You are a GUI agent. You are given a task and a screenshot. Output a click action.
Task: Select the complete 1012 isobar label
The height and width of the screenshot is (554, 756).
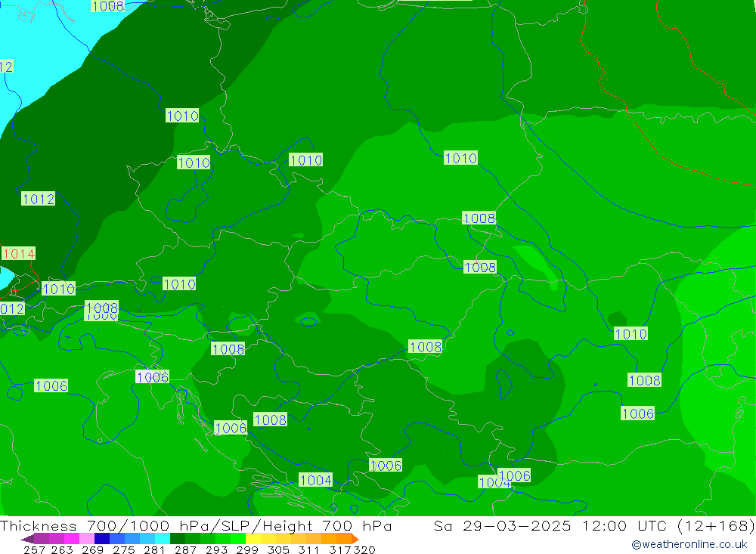click(38, 199)
